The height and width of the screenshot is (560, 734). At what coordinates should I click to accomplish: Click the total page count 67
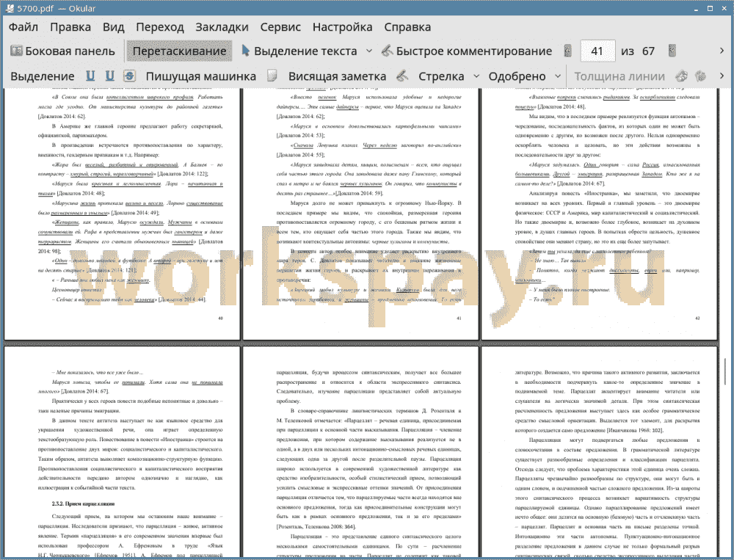pos(648,51)
